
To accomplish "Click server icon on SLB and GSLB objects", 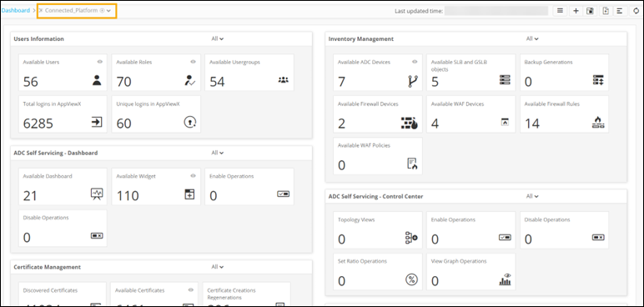I will point(505,80).
